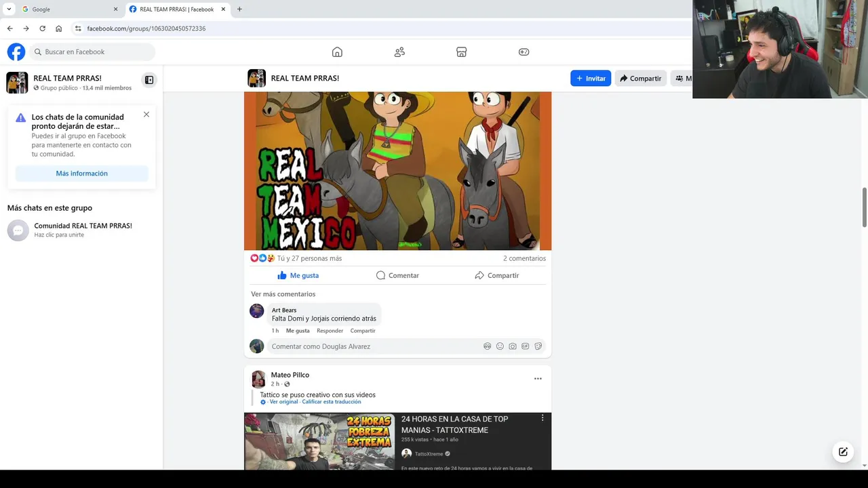The image size is (868, 488).
Task: Open Art Bears commenter profile name
Action: (284, 310)
